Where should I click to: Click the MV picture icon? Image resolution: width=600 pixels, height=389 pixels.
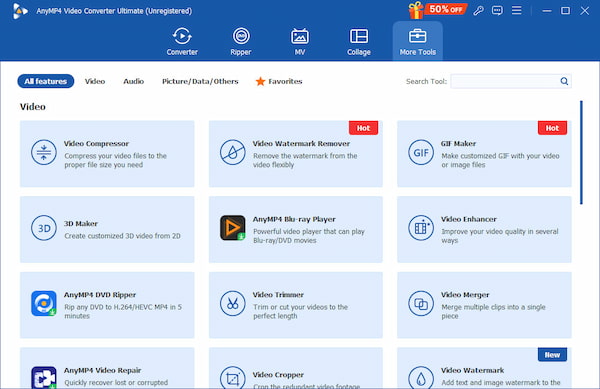[x=300, y=36]
